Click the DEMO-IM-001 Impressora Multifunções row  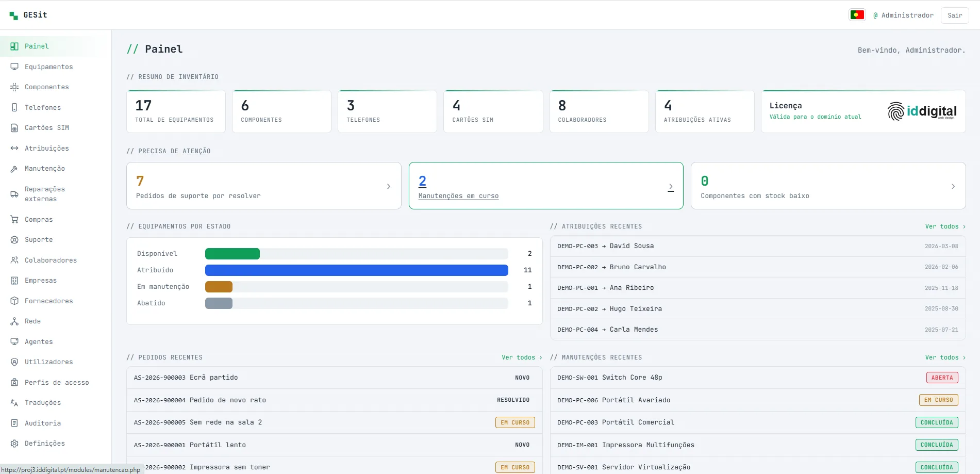tap(758, 445)
